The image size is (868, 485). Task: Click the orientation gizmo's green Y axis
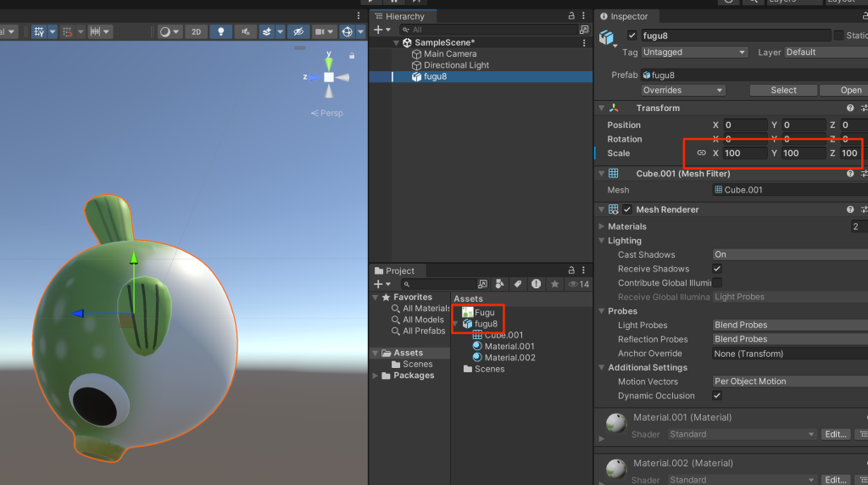coord(329,59)
